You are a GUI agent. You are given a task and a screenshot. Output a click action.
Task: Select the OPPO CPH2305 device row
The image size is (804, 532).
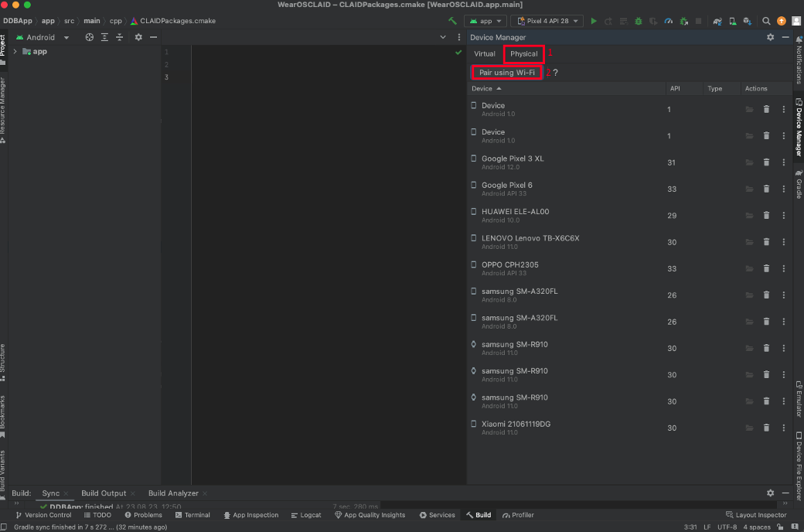click(x=629, y=268)
